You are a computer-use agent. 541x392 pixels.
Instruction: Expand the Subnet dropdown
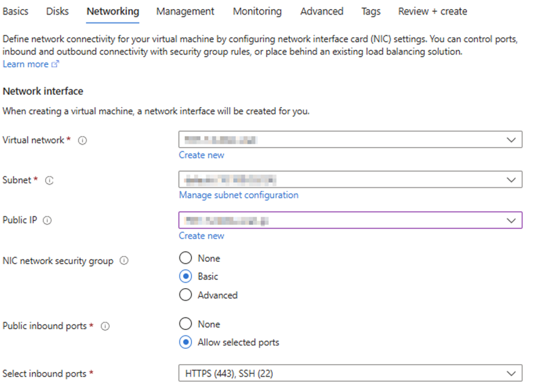(350, 179)
